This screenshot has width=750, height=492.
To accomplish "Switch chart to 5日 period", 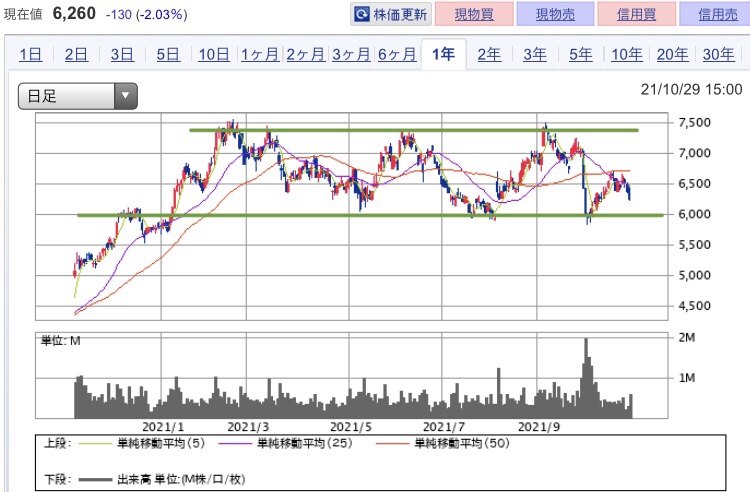I will 168,55.
